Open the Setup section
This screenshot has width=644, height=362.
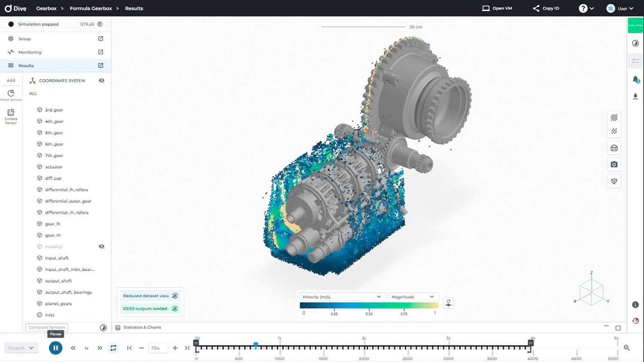click(x=24, y=39)
